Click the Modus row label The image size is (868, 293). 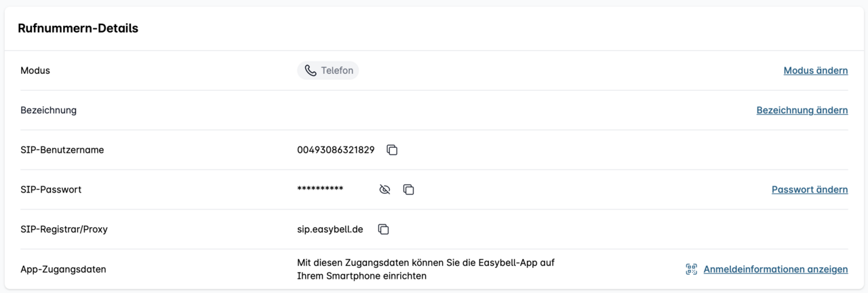point(35,71)
